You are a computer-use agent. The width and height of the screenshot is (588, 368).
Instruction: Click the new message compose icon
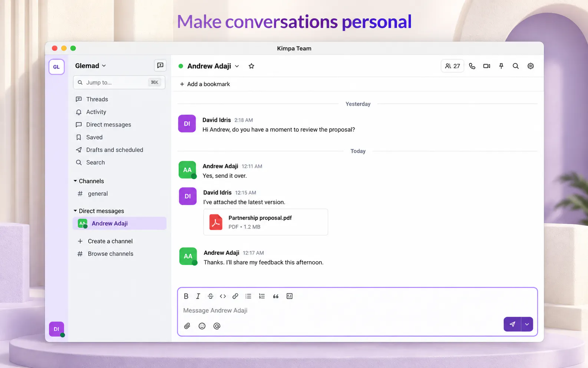point(160,65)
